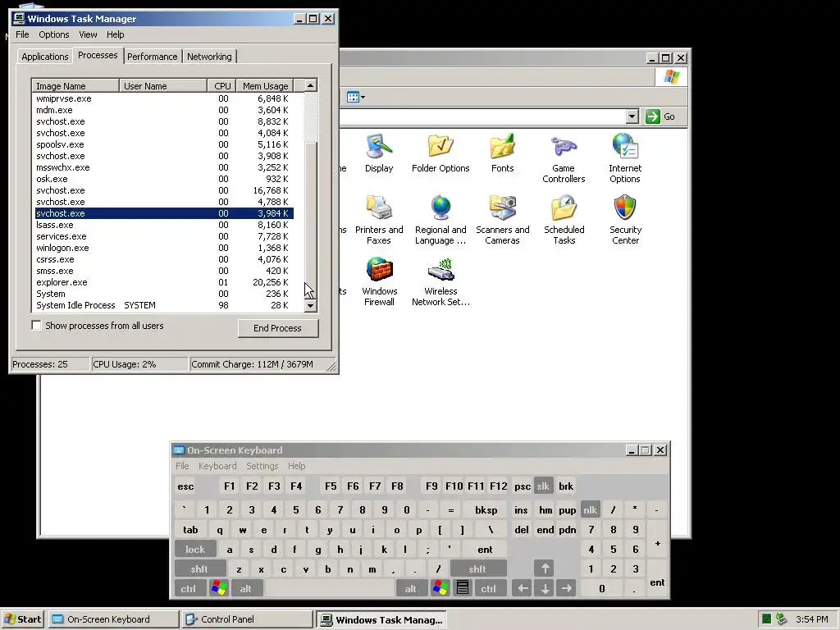Open Scheduled Tasks icon

point(564,220)
